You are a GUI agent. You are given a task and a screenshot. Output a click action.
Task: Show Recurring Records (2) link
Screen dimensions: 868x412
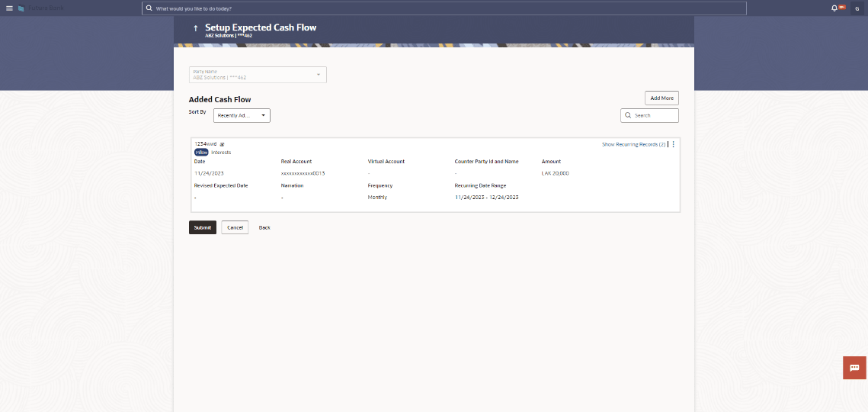click(633, 144)
